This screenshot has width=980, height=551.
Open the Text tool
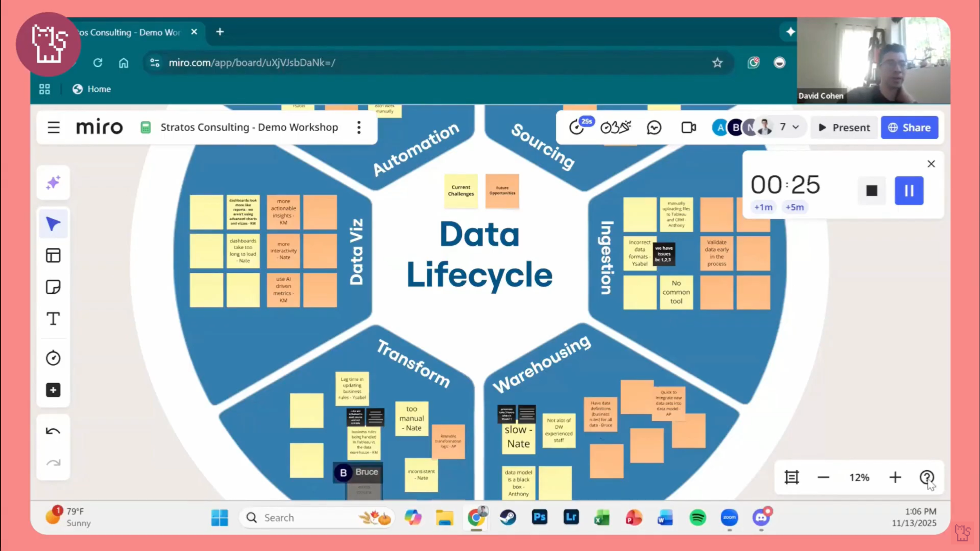click(x=53, y=318)
